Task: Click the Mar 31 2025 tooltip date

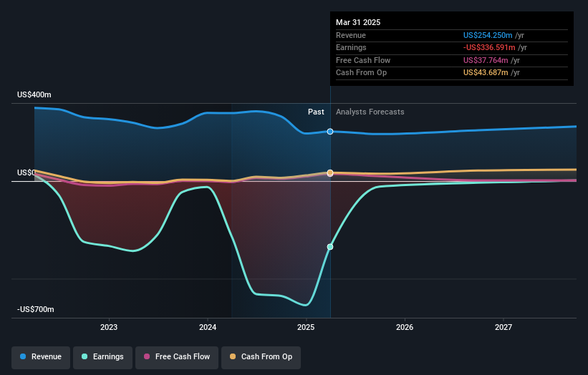Action: (x=358, y=22)
